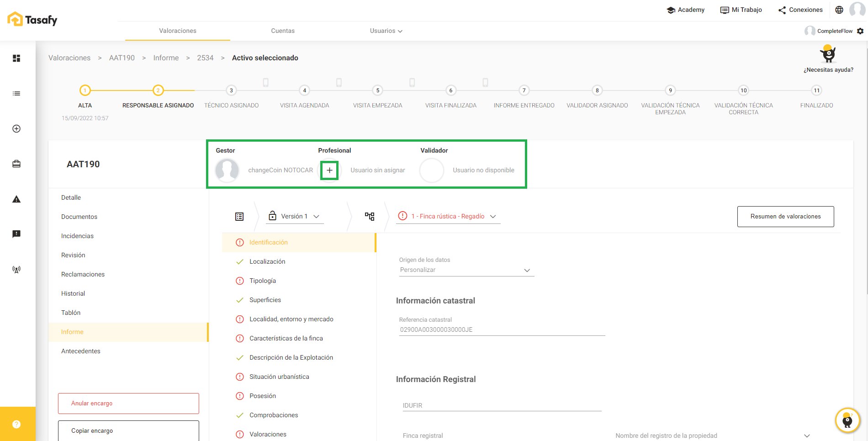Click the CompleteFlow settings gear icon

[x=860, y=31]
